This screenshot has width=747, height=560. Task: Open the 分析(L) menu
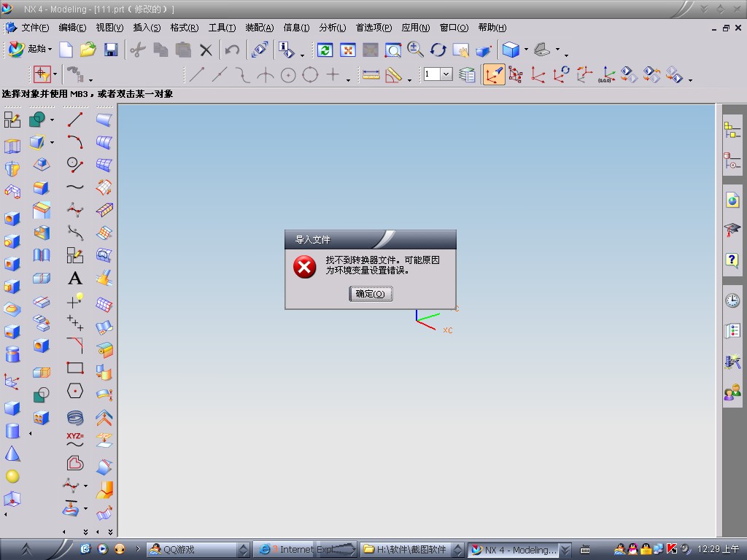[x=333, y=28]
